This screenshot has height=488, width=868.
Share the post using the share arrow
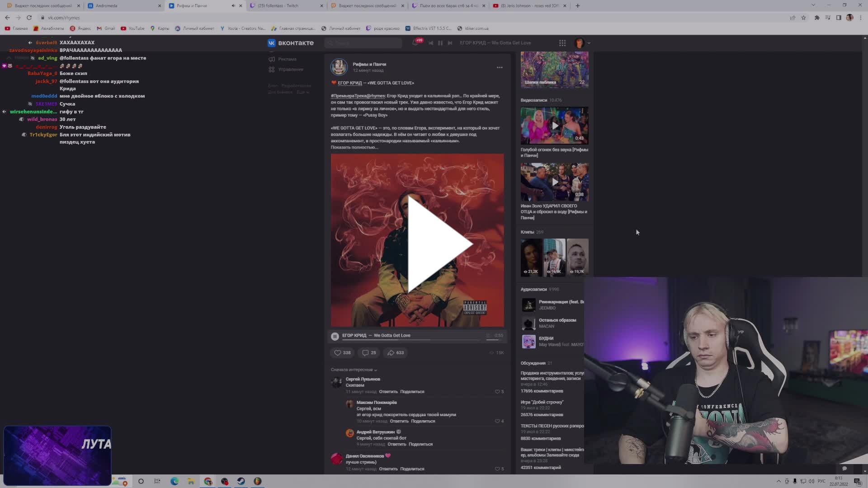[394, 353]
